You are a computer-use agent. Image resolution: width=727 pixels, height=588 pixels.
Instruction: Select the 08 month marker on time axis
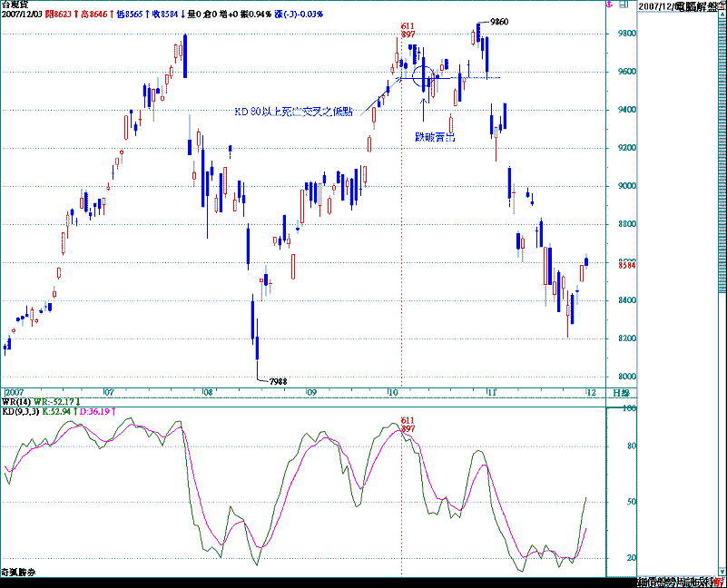[207, 392]
